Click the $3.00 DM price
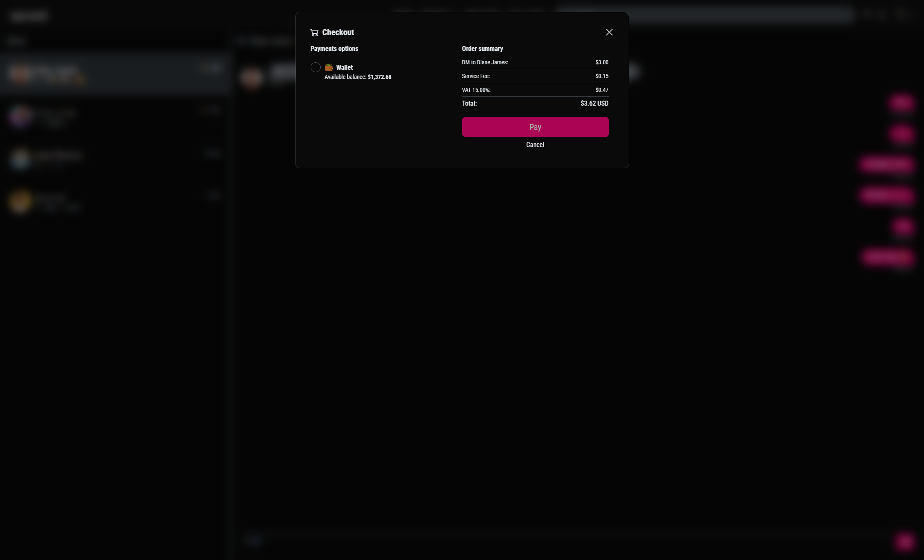This screenshot has width=924, height=560. click(x=602, y=62)
